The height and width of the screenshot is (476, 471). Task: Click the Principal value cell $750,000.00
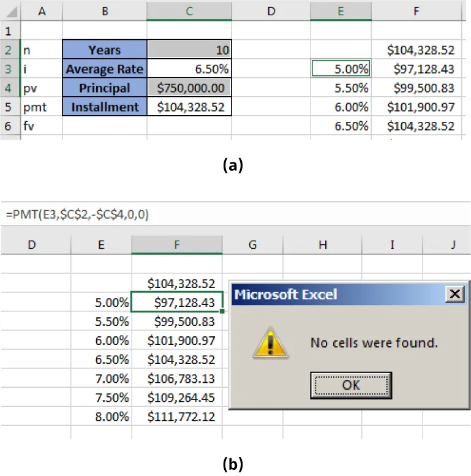coord(189,88)
